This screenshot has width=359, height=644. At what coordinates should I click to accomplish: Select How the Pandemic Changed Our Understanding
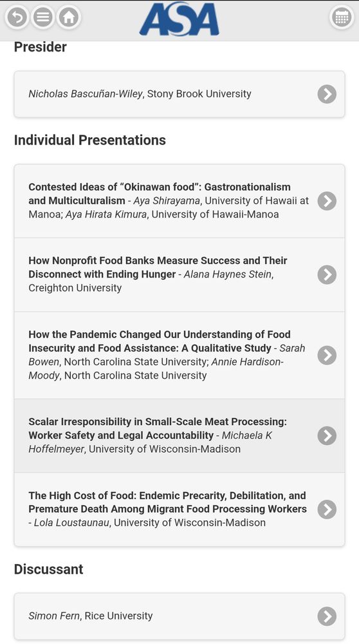tap(179, 355)
